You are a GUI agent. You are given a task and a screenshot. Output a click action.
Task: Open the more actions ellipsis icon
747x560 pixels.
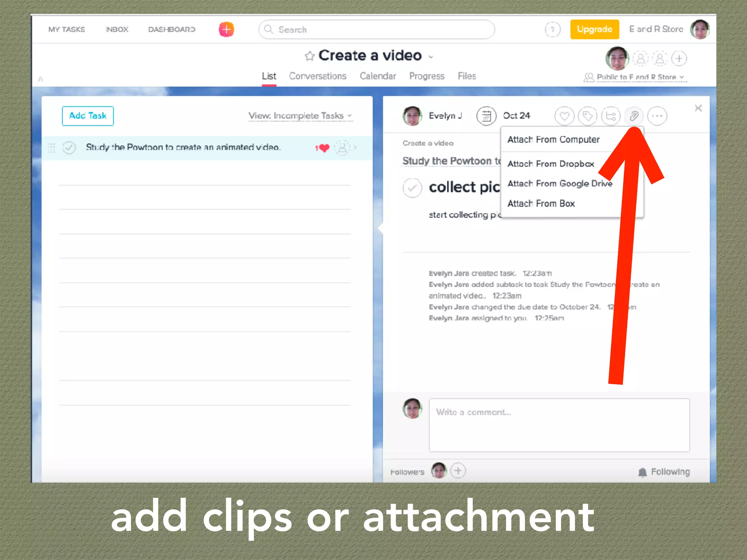(657, 116)
